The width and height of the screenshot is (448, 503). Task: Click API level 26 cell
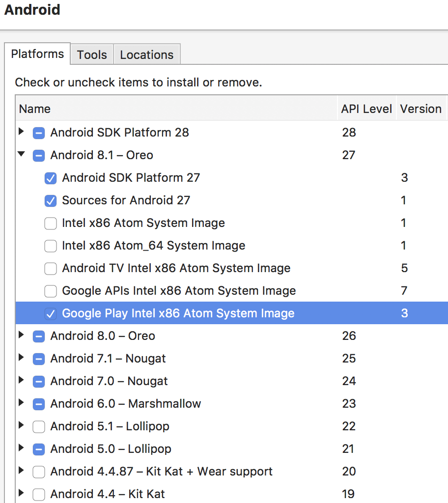point(349,336)
